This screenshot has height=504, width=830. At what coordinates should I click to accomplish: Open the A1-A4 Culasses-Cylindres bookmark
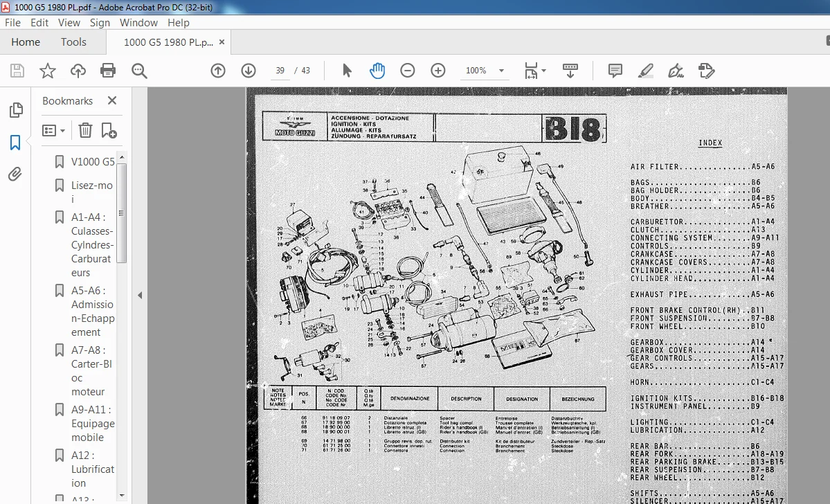point(92,244)
